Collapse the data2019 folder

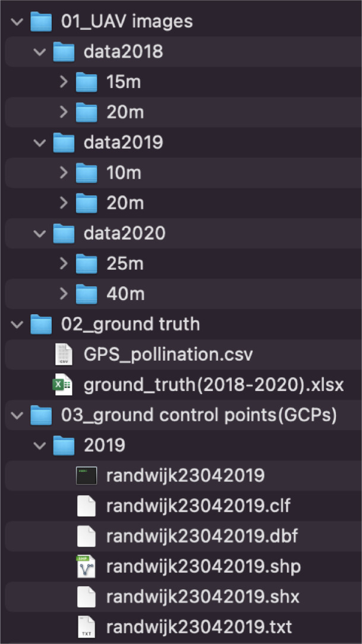point(40,143)
